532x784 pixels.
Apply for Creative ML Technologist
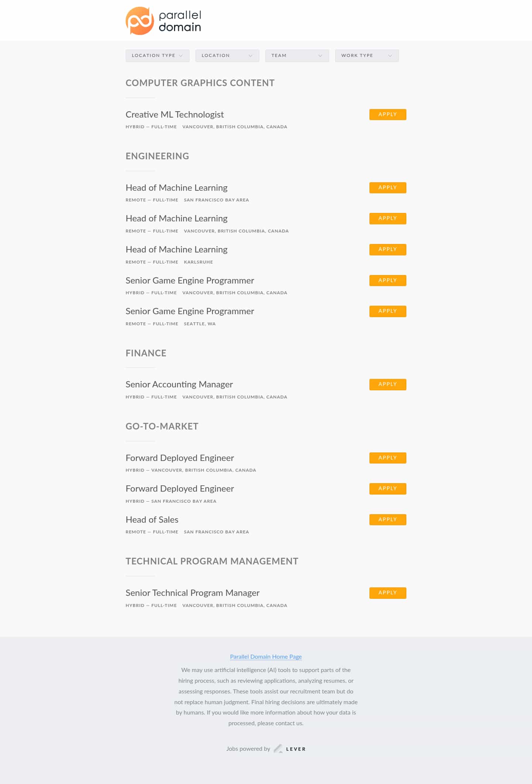388,115
